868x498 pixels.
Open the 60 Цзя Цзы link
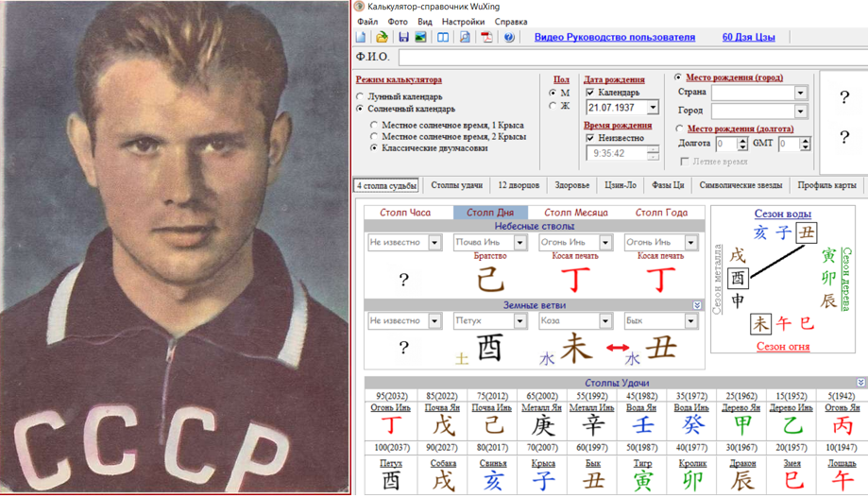pos(748,37)
